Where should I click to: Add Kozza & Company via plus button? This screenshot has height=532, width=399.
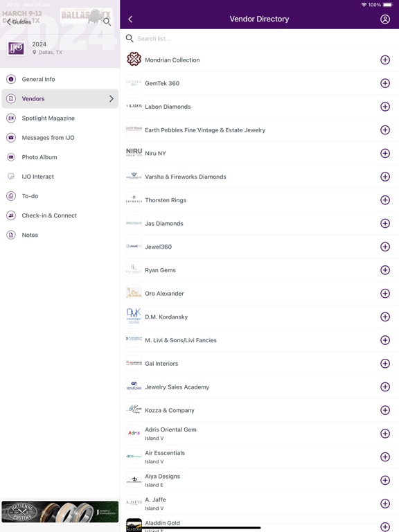pos(384,410)
